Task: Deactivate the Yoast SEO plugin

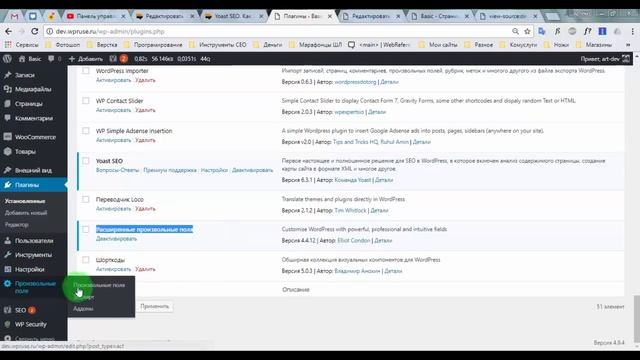Action: point(253,170)
